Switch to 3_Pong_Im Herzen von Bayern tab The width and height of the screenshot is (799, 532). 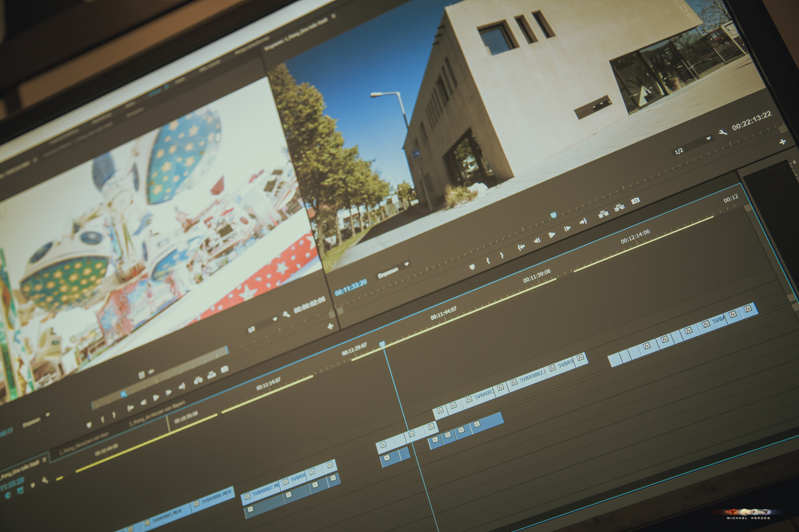[158, 413]
